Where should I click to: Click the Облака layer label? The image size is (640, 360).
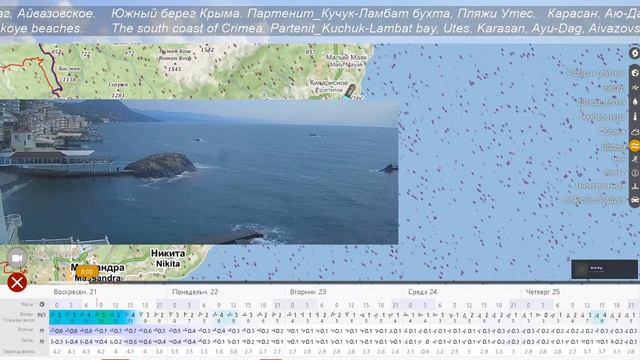611,131
